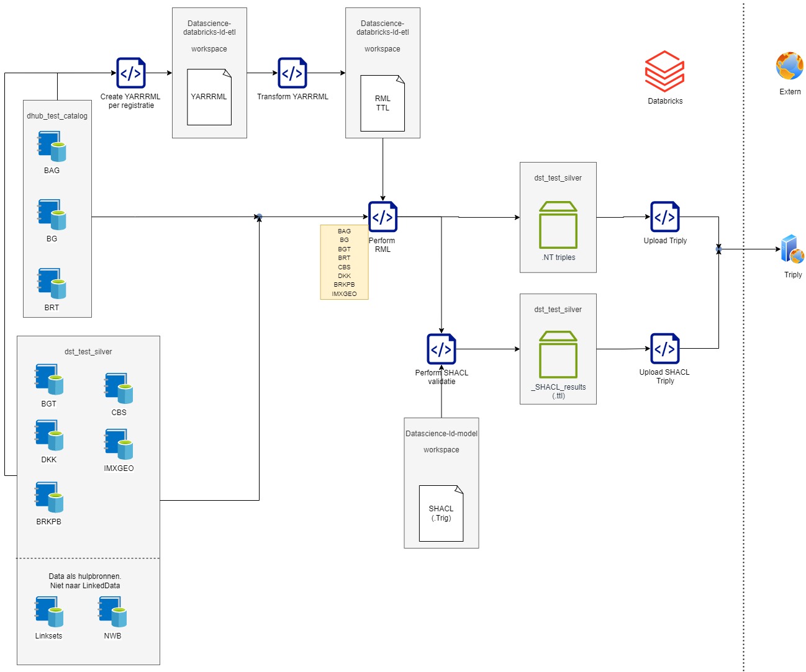Click the Upload Triply script icon
The height and width of the screenshot is (672, 806).
665,217
